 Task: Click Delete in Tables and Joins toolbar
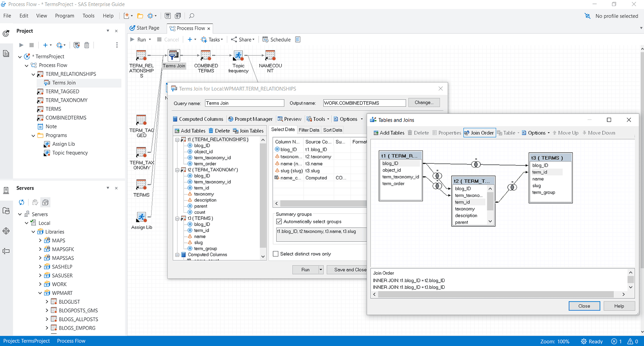point(418,133)
